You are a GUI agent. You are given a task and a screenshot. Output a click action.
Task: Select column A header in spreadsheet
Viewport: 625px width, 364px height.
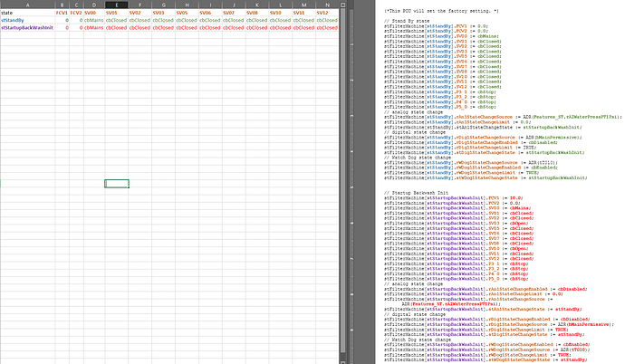click(27, 5)
